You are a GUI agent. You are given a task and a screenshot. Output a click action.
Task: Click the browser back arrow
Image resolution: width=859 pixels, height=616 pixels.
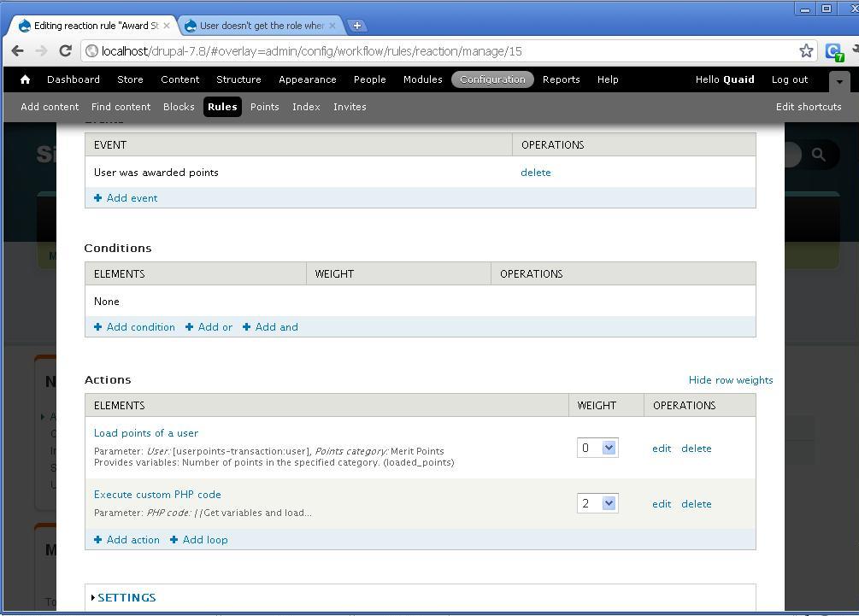18,51
